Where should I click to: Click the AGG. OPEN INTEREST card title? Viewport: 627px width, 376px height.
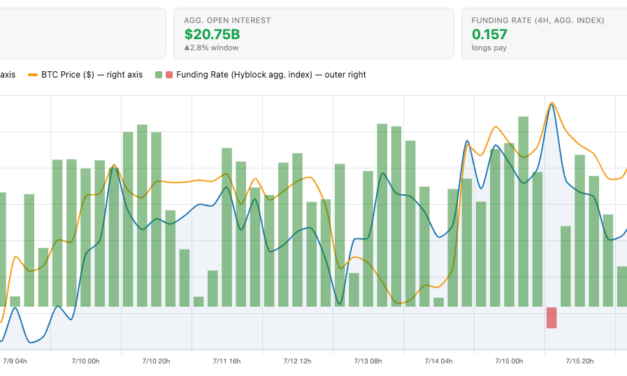tap(227, 20)
